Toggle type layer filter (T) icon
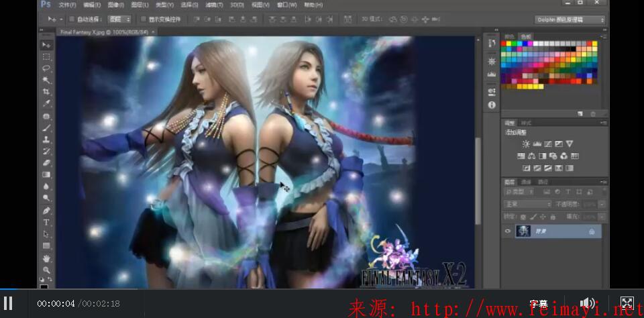This screenshot has width=644, height=318. (x=568, y=191)
